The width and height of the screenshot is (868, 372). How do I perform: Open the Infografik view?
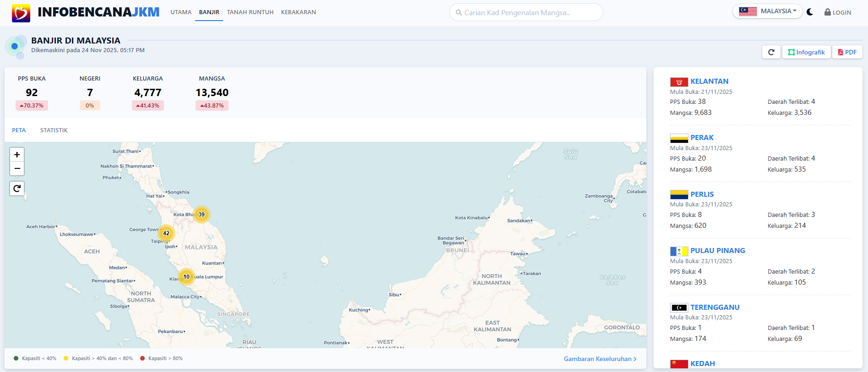coord(806,52)
